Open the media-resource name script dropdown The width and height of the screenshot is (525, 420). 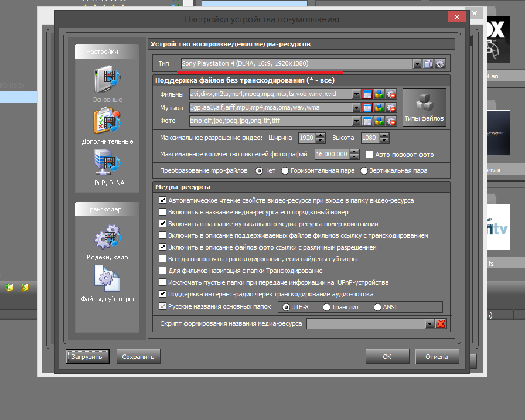coord(430,324)
